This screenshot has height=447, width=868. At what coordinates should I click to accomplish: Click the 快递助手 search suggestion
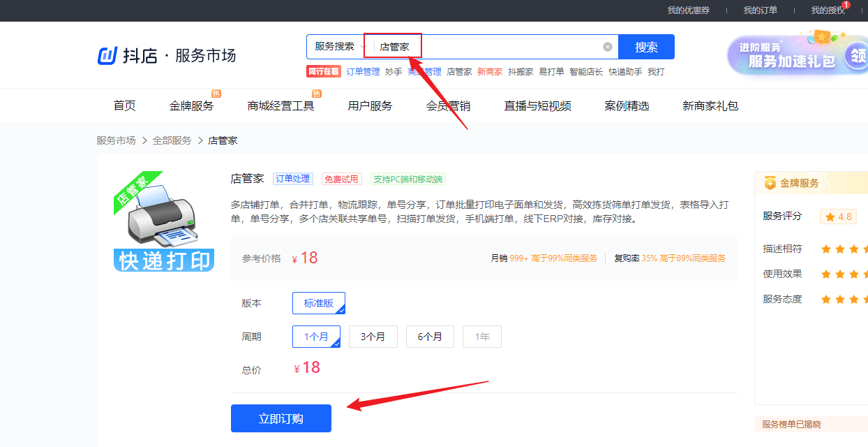[x=625, y=72]
